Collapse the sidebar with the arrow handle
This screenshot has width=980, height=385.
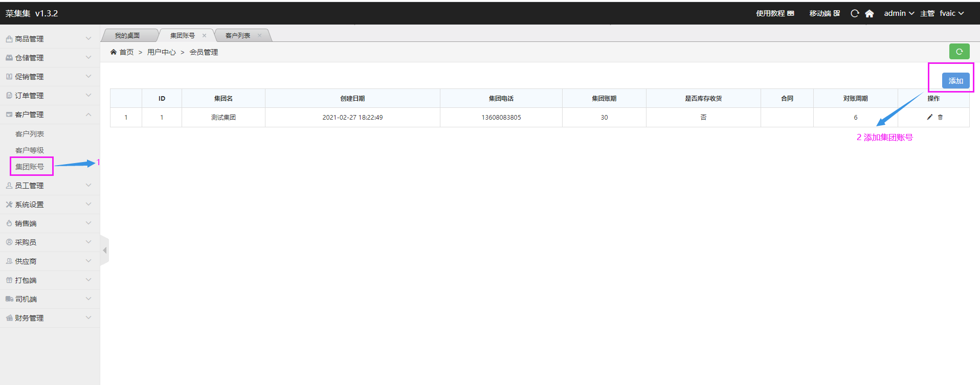[105, 250]
